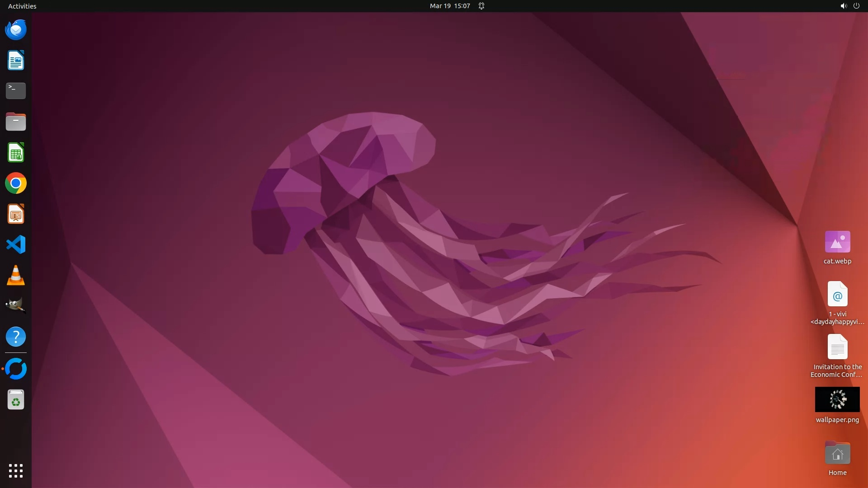
Task: Launch LibreOffice Calc spreadsheet
Action: point(16,153)
